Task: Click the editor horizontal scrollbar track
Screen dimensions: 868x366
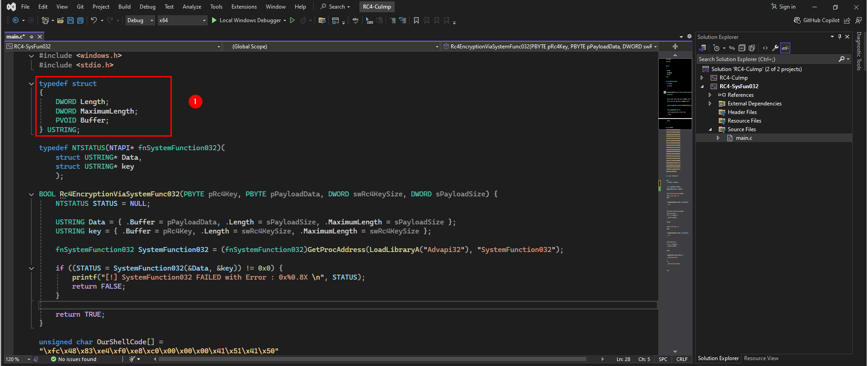Action: [379, 359]
